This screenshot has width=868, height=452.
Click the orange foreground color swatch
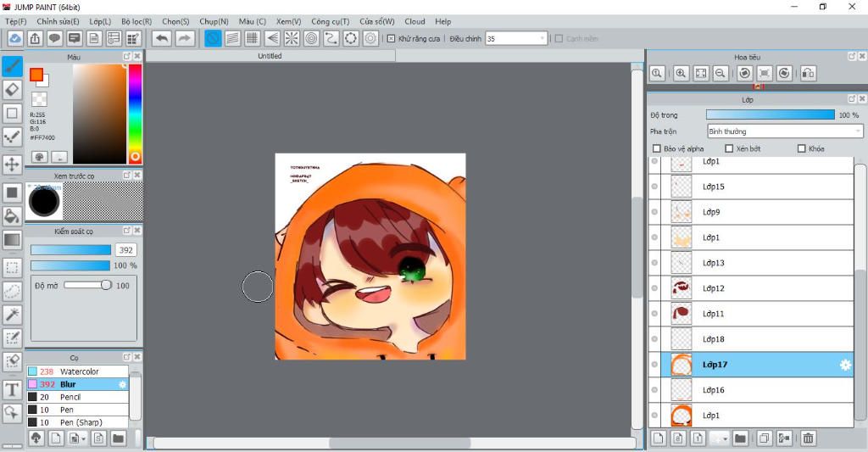(x=36, y=75)
